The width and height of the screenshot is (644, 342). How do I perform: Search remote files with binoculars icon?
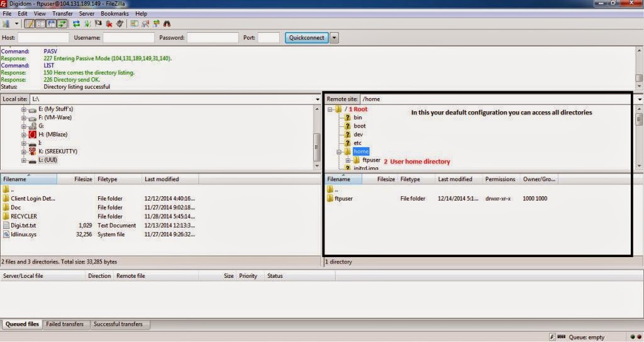pos(167,24)
